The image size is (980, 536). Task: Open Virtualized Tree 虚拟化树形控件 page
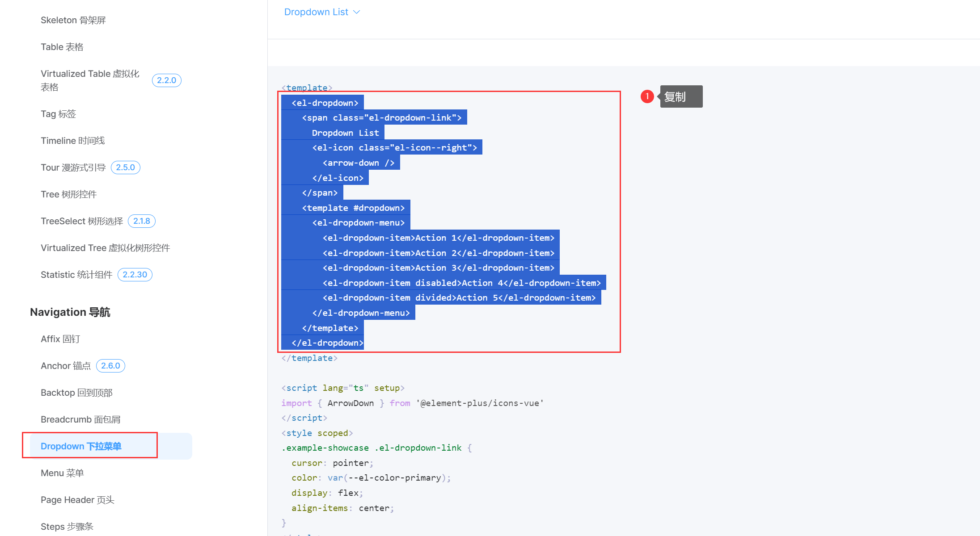pyautogui.click(x=106, y=248)
